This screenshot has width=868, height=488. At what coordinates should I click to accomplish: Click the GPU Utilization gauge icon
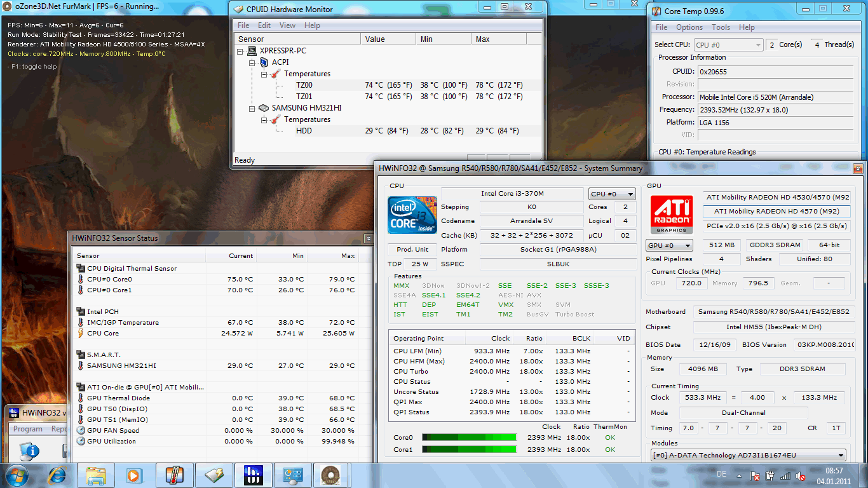pos(81,441)
